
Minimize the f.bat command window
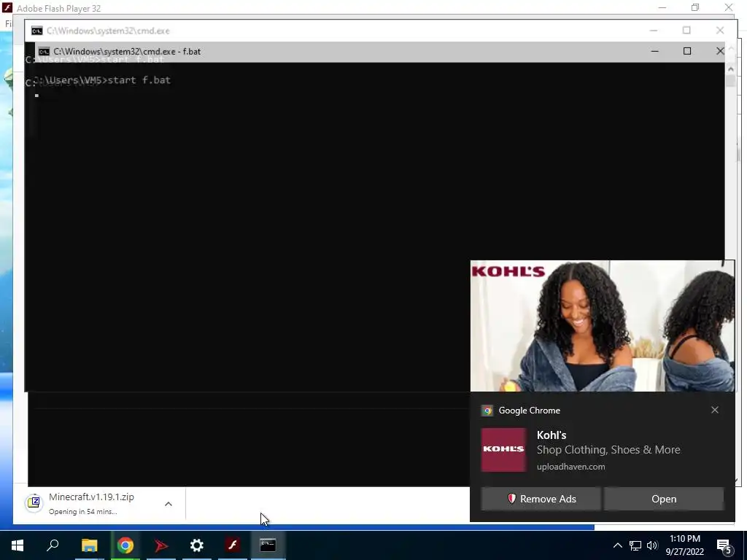[655, 51]
